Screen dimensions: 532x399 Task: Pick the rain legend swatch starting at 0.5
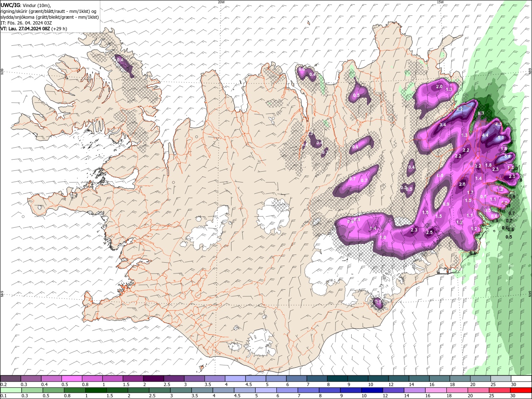coord(53,390)
